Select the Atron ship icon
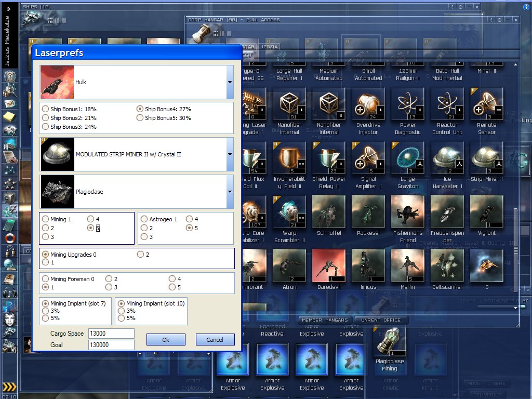Image resolution: width=532 pixels, height=399 pixels. coord(289,265)
